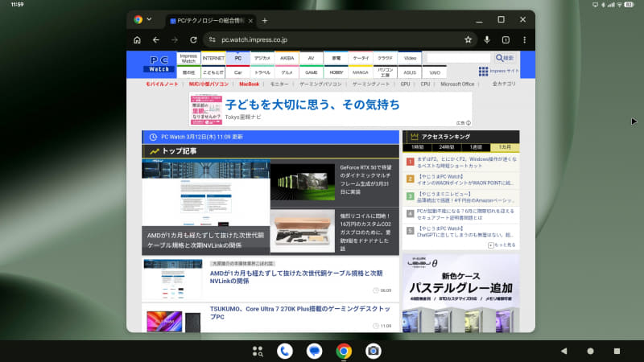Open the NUC/小型パソコン category link
644x362 pixels.
click(208, 84)
